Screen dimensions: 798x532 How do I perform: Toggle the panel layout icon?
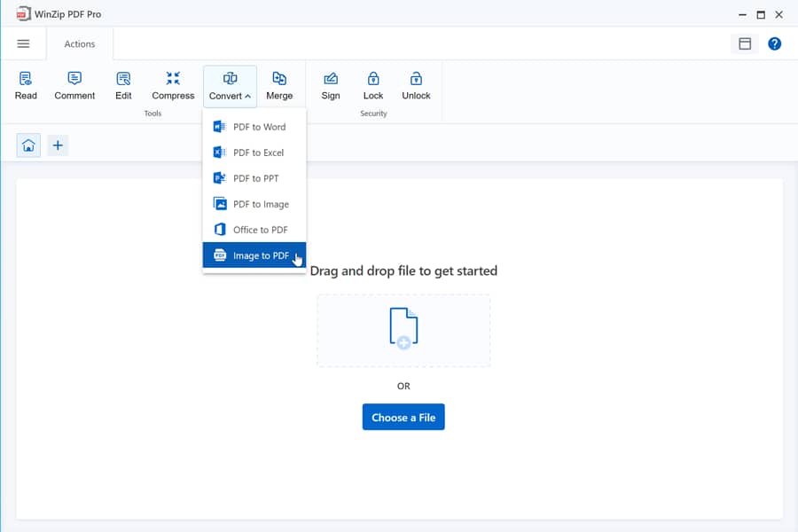[745, 43]
